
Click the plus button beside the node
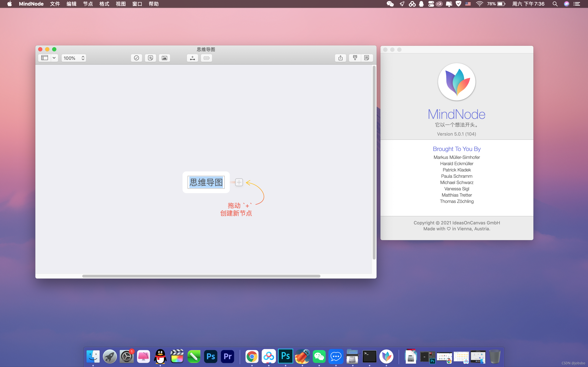click(239, 182)
